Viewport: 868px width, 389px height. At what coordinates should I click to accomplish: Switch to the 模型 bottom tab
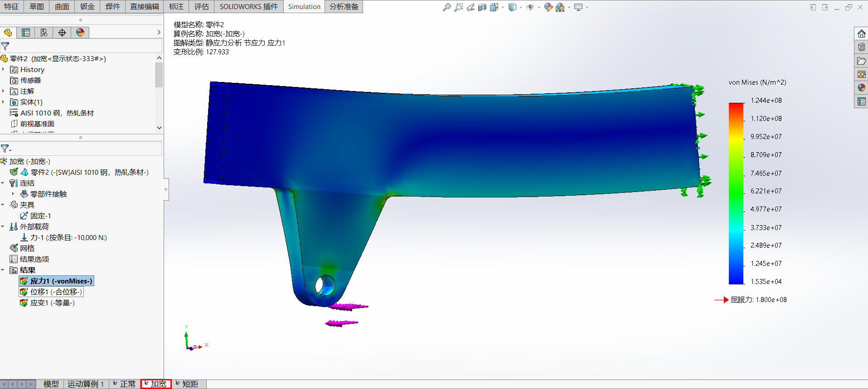point(51,384)
